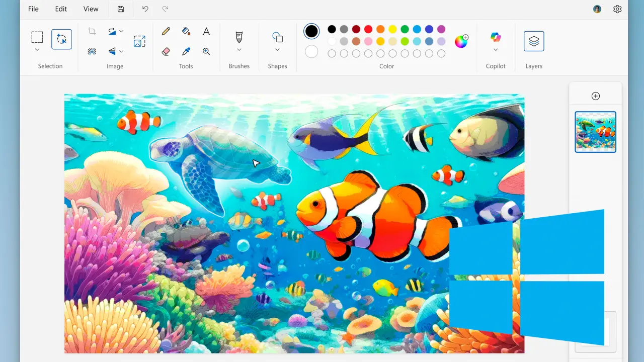Pick the Eraser tool

coord(166,51)
